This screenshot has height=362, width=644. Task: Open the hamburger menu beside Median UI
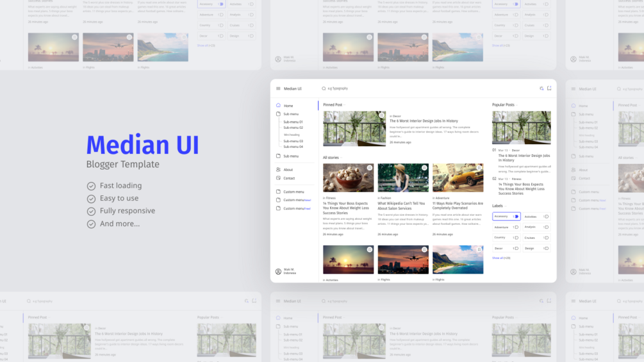coord(278,88)
